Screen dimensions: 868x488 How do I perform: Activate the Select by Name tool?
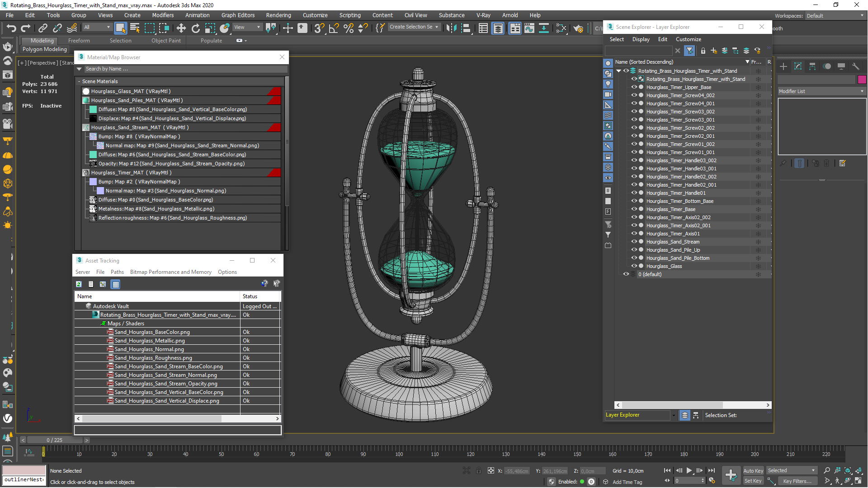(135, 28)
